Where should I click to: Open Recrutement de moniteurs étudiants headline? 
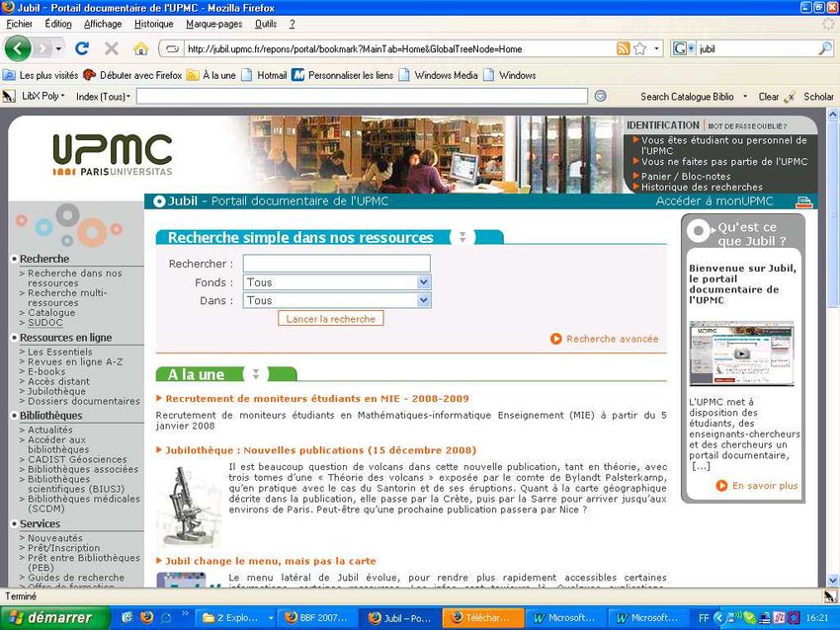pos(317,398)
